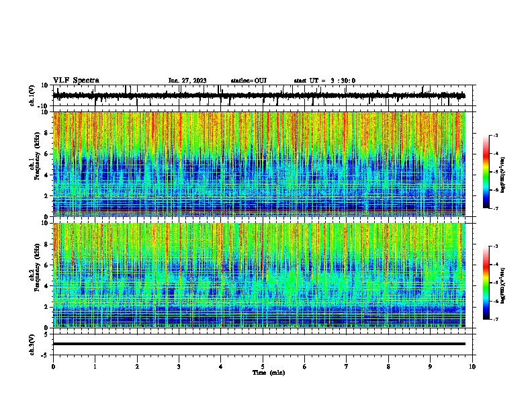The width and height of the screenshot is (532, 411).
Task: Click the "-3" tick on ch.1 colorbar
Action: point(496,136)
